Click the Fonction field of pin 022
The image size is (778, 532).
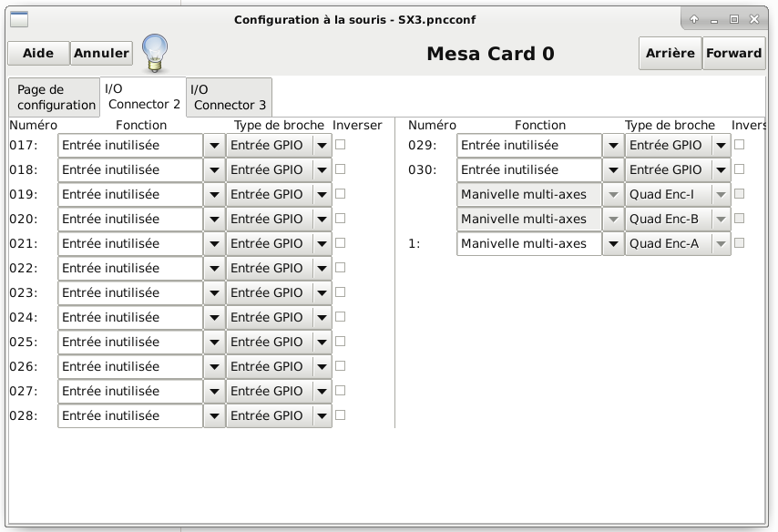(130, 268)
